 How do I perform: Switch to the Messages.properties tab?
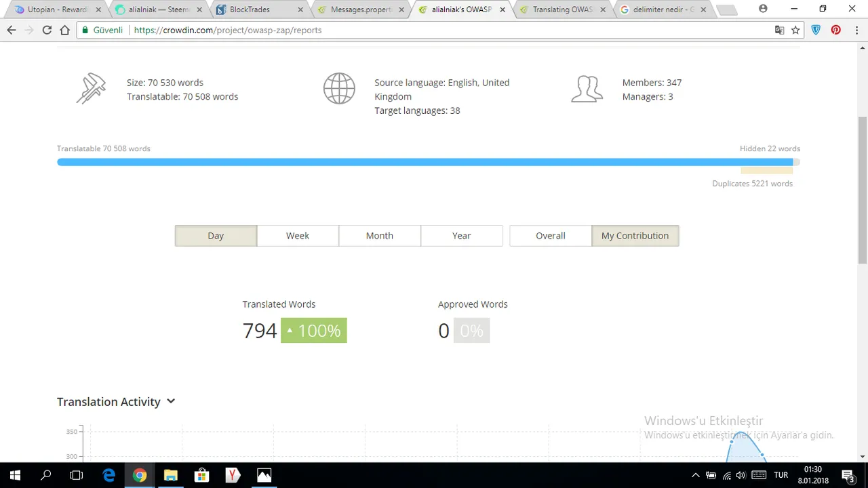pyautogui.click(x=361, y=9)
